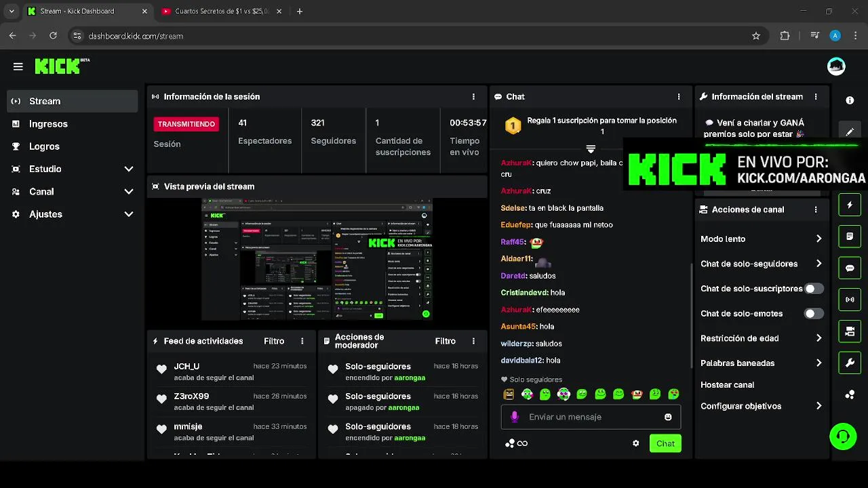The image size is (868, 488).
Task: Open Filtro in Feed de actividades
Action: click(274, 341)
